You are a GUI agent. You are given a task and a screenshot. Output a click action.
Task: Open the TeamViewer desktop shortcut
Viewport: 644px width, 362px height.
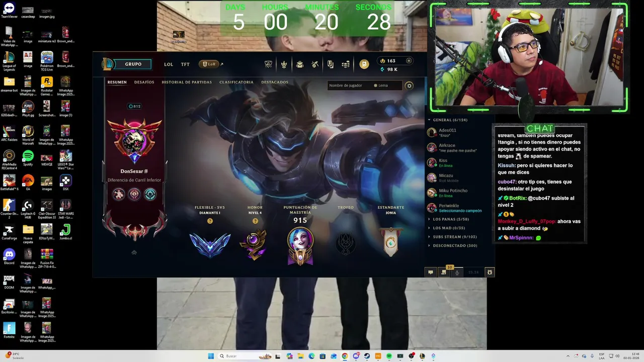[9, 11]
